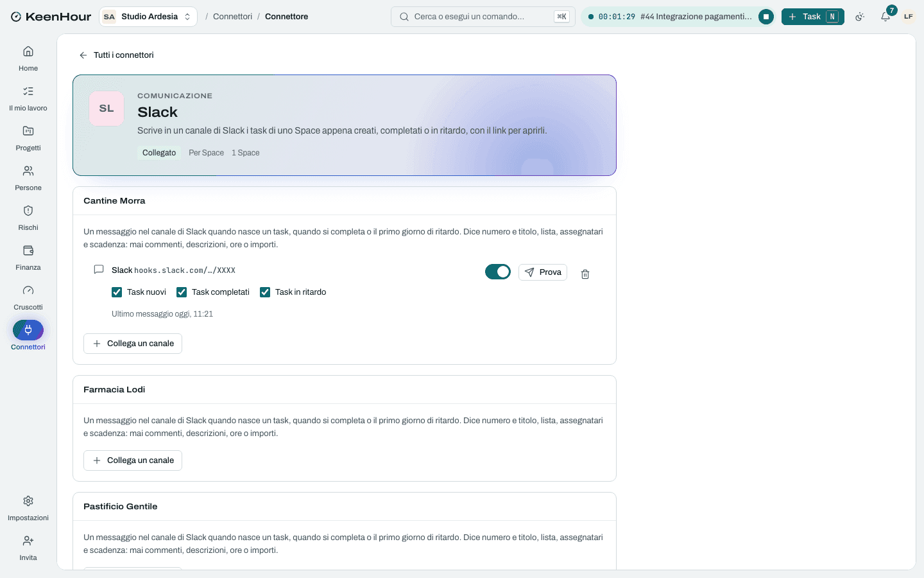This screenshot has height=578, width=924.
Task: Click the Pastificio Gentile heading
Action: click(x=121, y=507)
